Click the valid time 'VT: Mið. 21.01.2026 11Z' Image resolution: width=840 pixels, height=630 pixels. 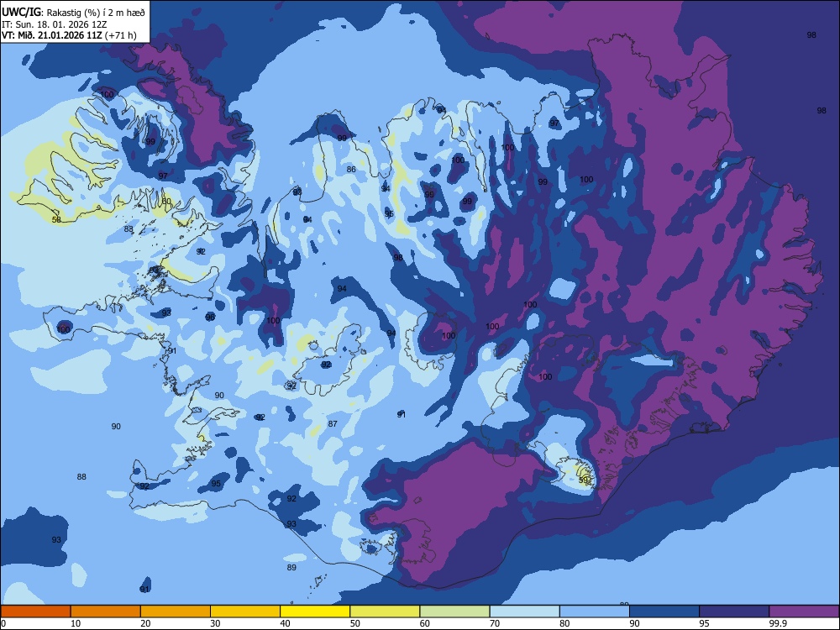52,36
